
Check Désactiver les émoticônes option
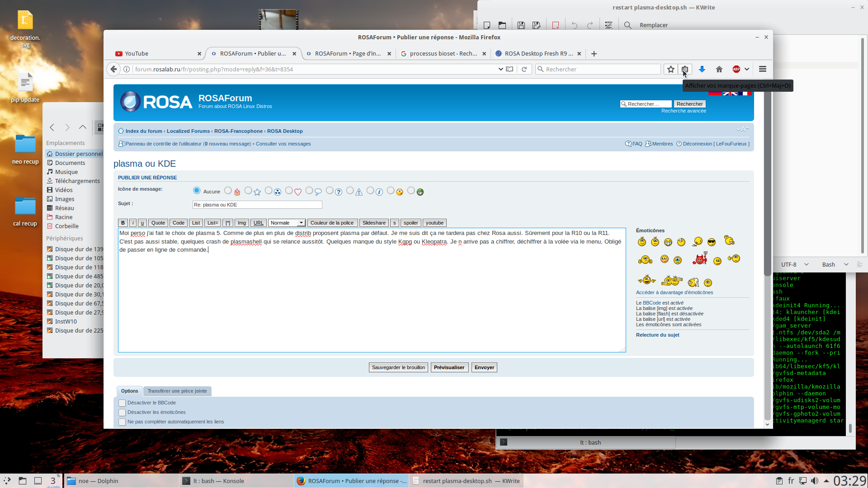tap(122, 413)
